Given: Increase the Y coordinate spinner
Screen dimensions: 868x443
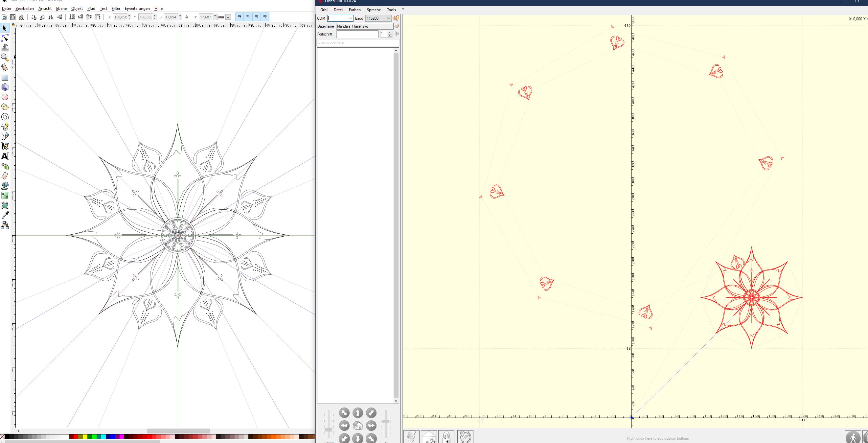Looking at the screenshot, I should pyautogui.click(x=155, y=15).
